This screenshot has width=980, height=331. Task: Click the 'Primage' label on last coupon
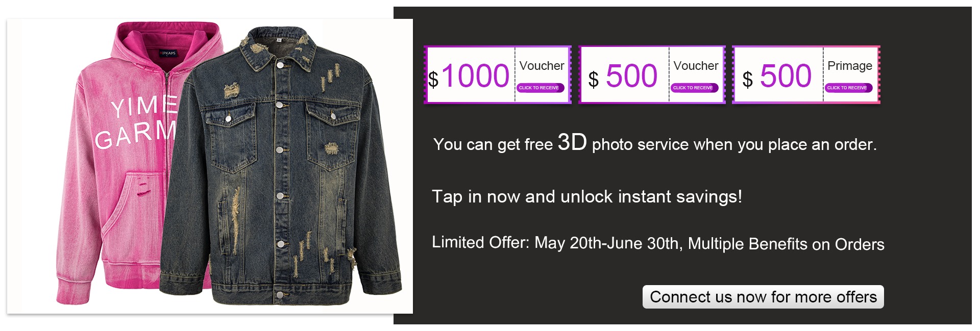(850, 66)
